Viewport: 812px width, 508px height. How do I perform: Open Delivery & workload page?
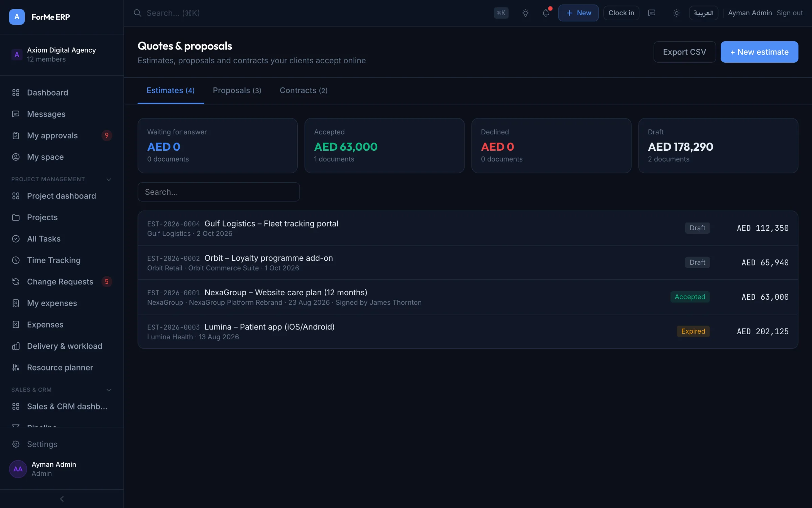[62, 346]
